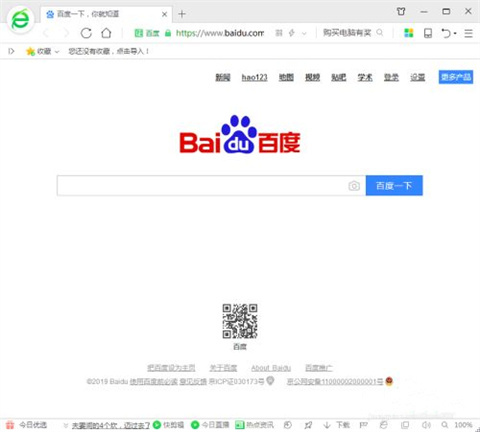Go forward with the forward arrow
The width and height of the screenshot is (480, 432).
66,33
